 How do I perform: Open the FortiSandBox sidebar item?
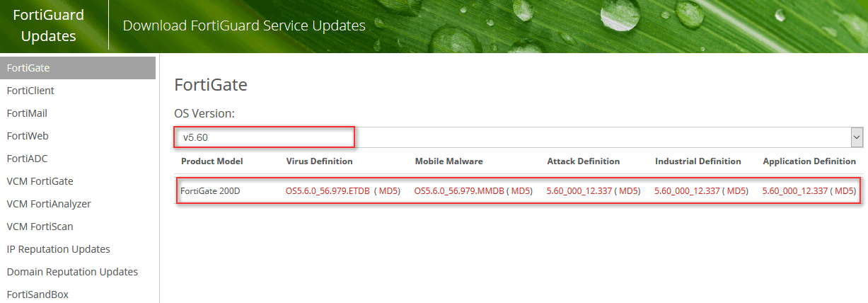click(37, 295)
